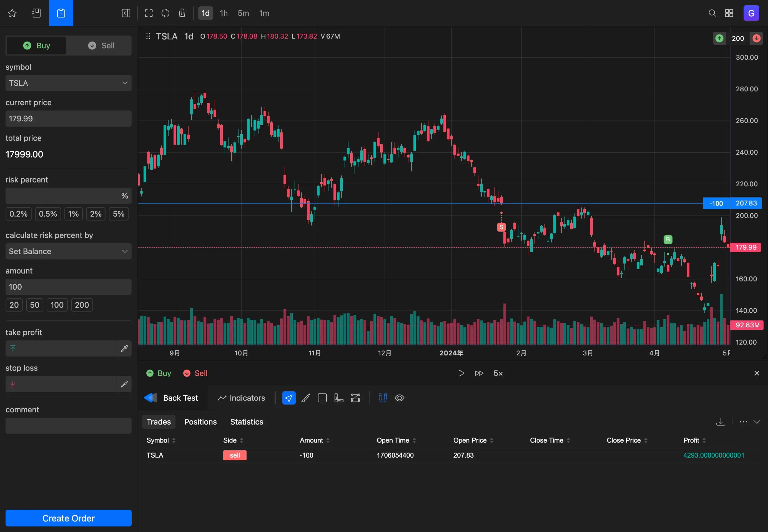Open the grid layout icon
Screen dimensions: 768x532
coord(729,13)
